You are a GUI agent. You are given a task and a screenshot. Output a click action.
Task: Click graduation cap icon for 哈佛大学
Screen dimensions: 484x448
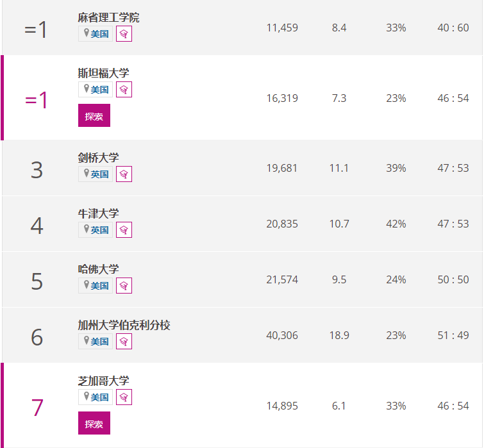tap(124, 285)
